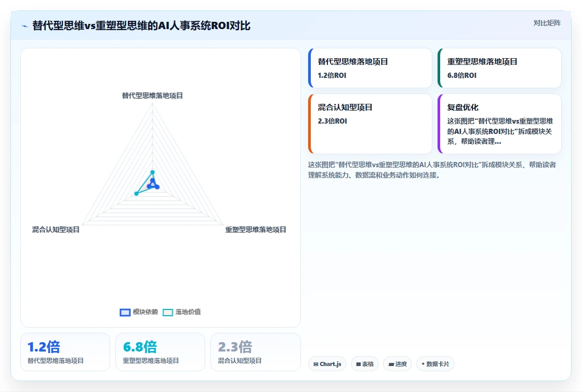Click the 6.8倍 stat value

pyautogui.click(x=140, y=347)
